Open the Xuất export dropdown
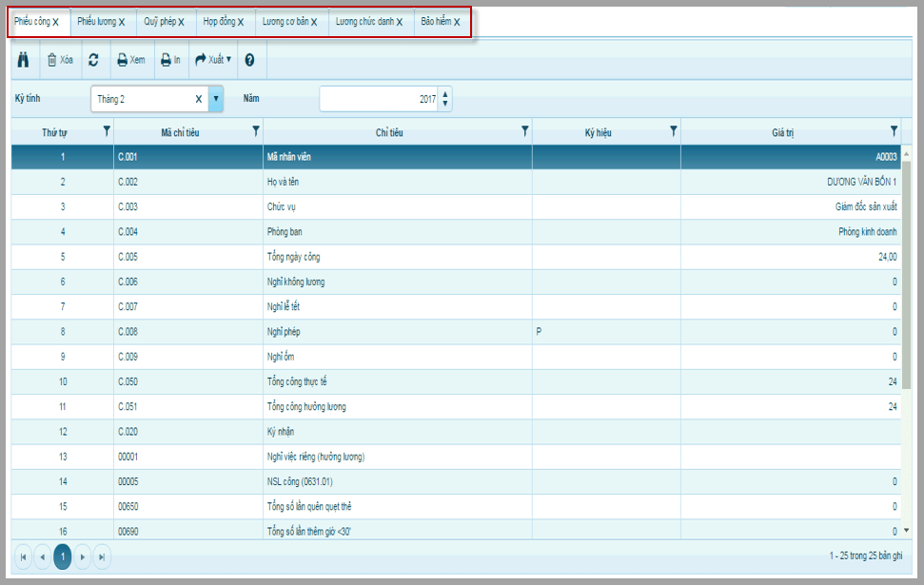 [x=213, y=60]
